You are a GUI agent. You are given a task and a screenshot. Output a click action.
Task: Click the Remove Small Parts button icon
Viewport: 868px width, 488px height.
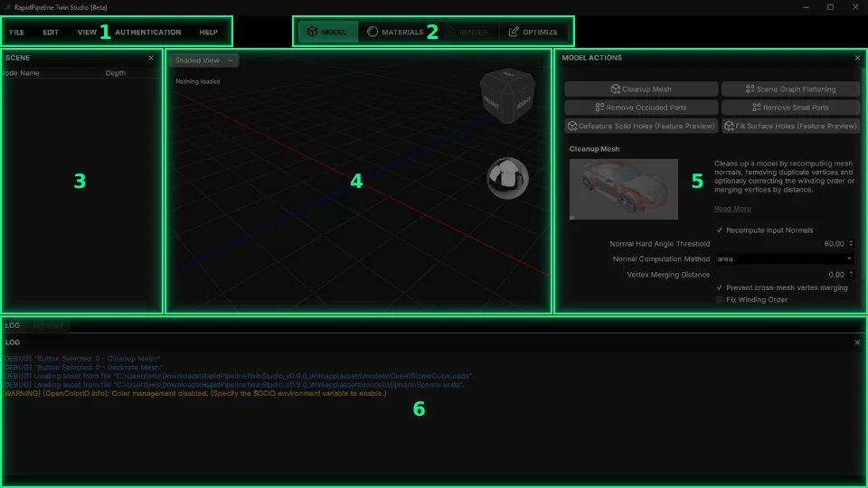click(x=757, y=108)
